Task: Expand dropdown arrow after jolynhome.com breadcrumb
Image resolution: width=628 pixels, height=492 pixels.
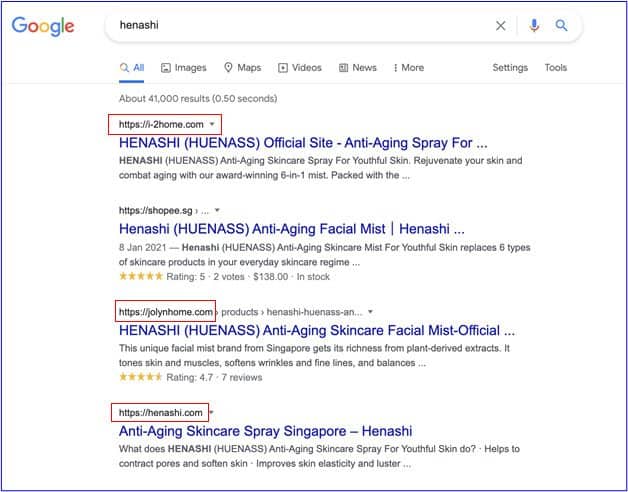Action: [370, 312]
